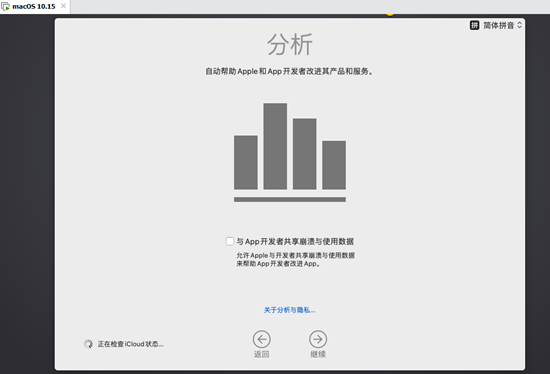Open the 关于分析与隐私 link
The image size is (550, 374).
tap(289, 310)
